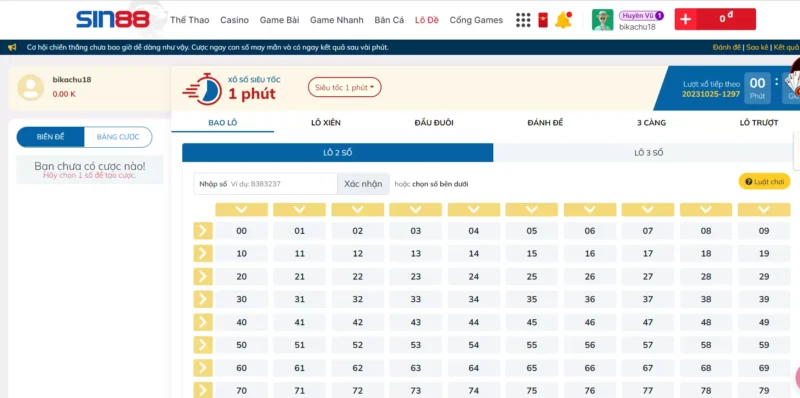Click the red balance 0 đ button
The width and height of the screenshot is (800, 398).
(727, 19)
